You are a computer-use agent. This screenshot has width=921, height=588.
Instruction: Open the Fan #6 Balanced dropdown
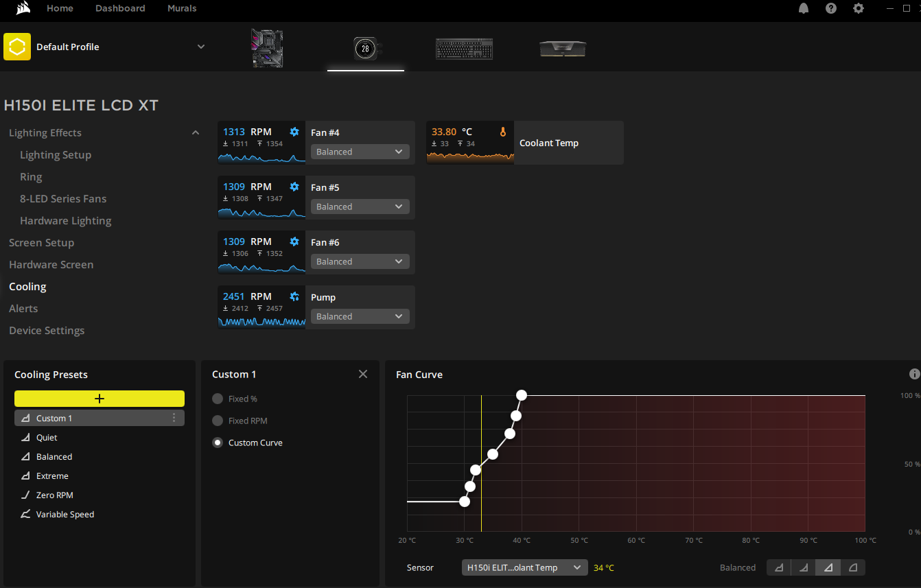360,261
